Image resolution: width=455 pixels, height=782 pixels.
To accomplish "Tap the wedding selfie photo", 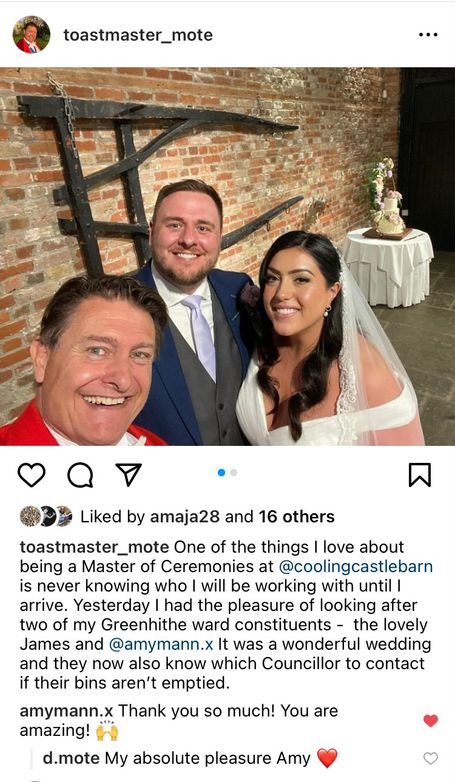I will [x=228, y=256].
